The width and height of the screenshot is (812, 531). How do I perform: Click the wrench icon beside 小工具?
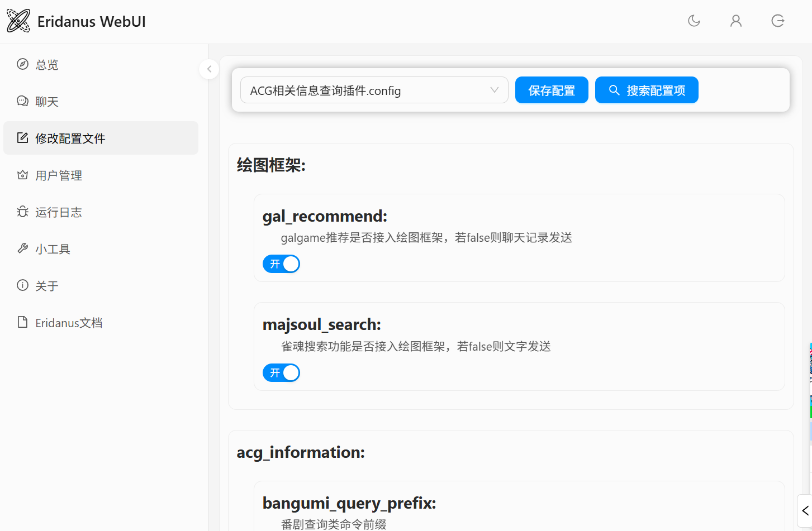click(x=22, y=248)
